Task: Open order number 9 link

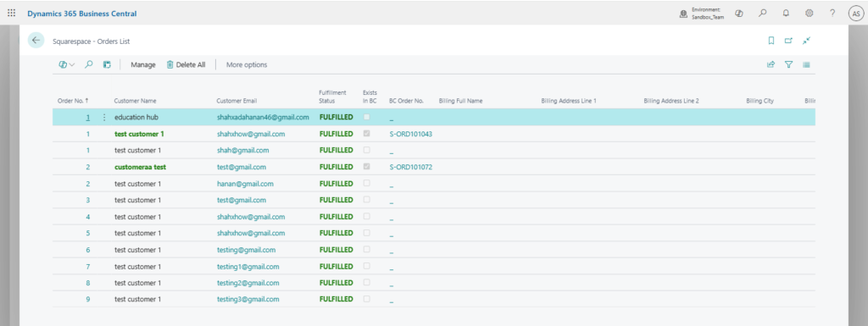Action: coord(87,300)
